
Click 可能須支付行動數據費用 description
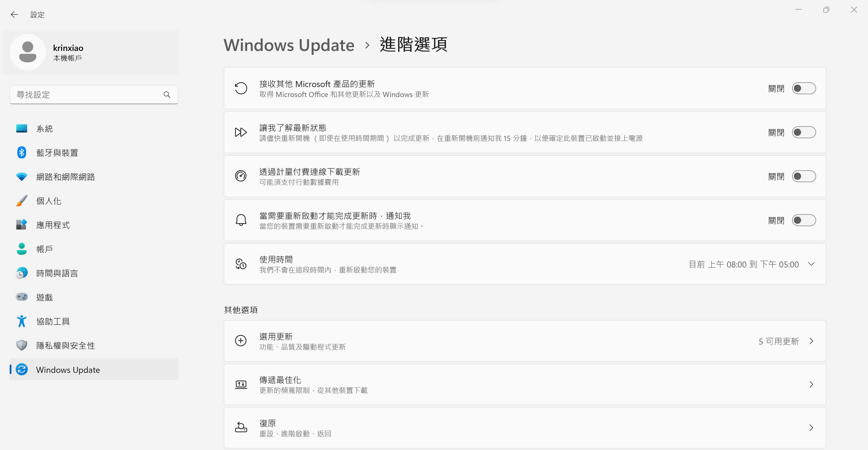tap(299, 182)
